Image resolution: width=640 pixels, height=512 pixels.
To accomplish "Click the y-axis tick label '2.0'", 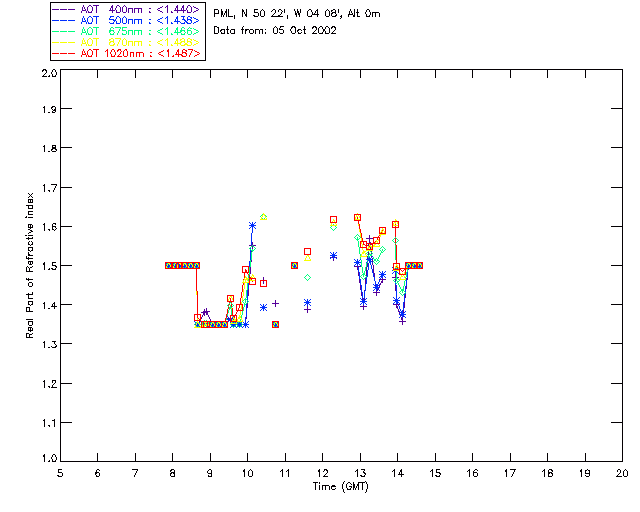I will pyautogui.click(x=49, y=73).
